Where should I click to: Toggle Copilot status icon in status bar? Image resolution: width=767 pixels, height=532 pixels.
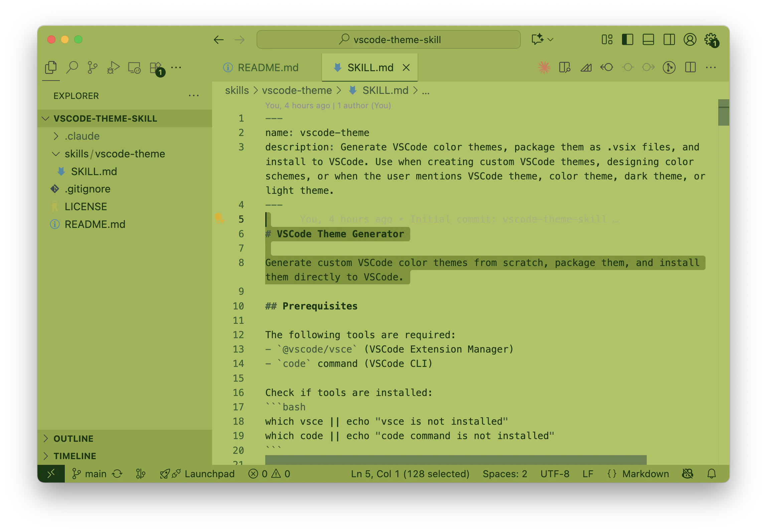pos(688,474)
